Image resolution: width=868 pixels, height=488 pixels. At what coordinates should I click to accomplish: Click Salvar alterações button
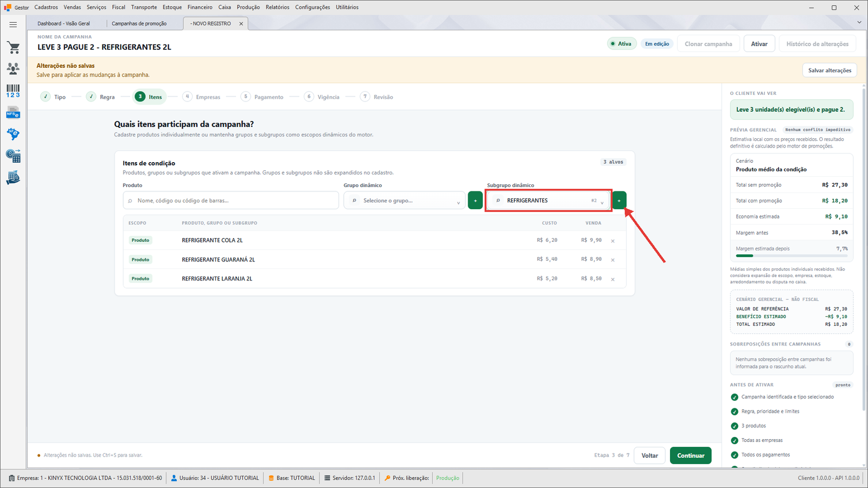point(829,70)
